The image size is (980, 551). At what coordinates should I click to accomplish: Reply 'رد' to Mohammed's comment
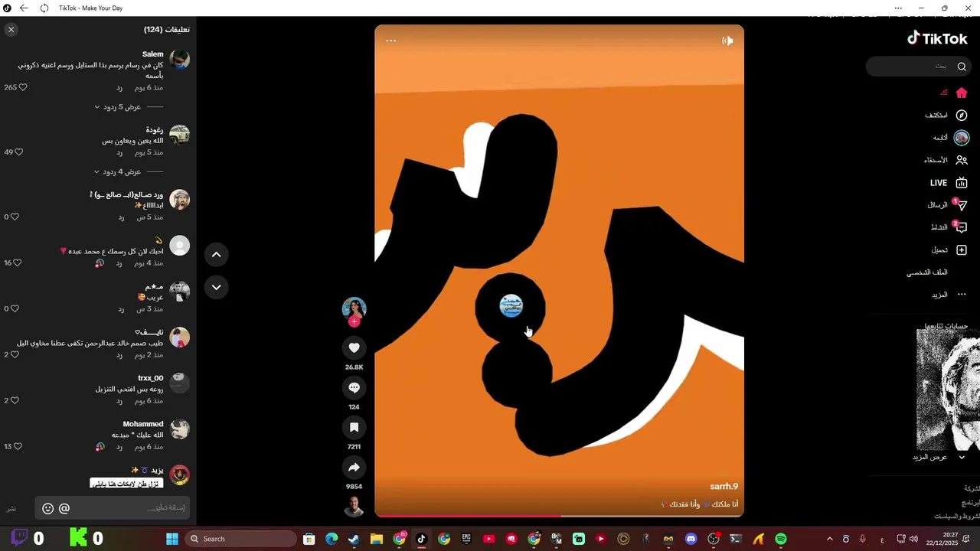[x=119, y=446]
